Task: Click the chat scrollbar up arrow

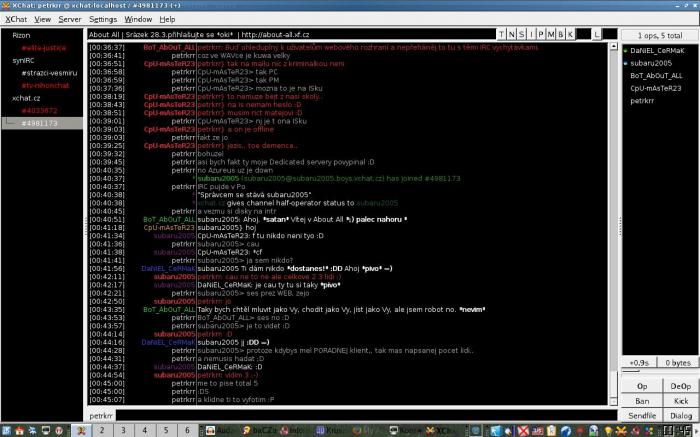Action: [x=613, y=46]
